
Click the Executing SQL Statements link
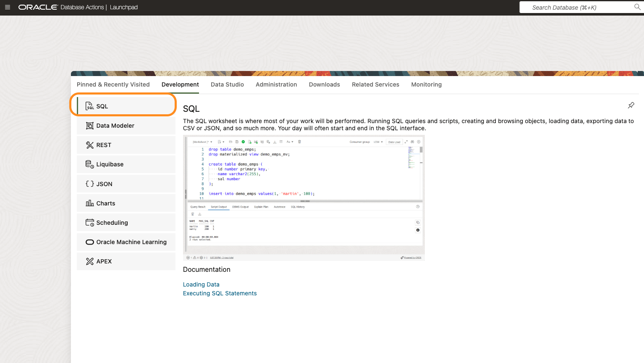pyautogui.click(x=220, y=293)
